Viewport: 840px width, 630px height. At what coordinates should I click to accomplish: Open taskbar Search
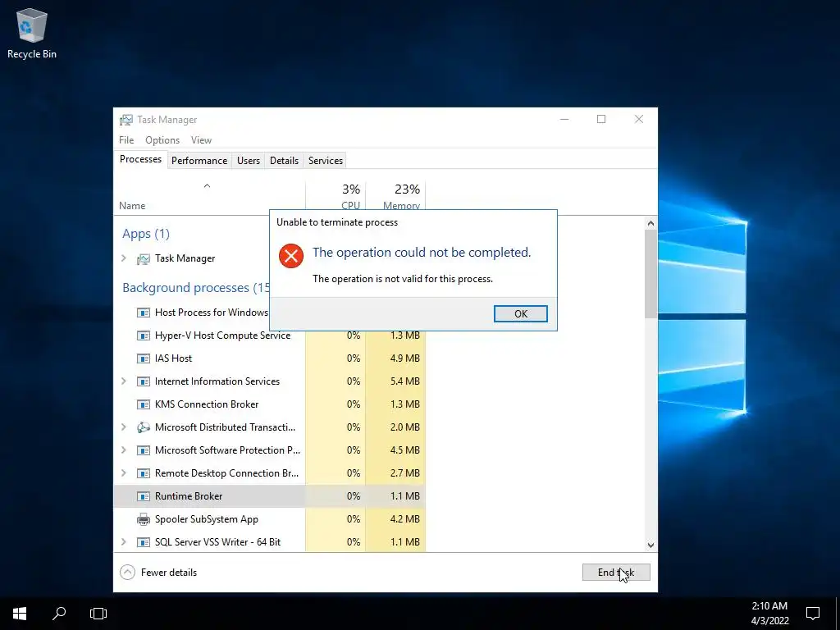coord(59,614)
